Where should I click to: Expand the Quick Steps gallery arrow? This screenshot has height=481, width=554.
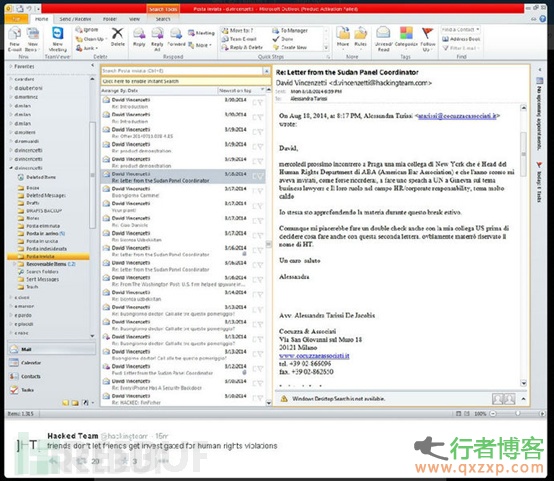tap(326, 48)
